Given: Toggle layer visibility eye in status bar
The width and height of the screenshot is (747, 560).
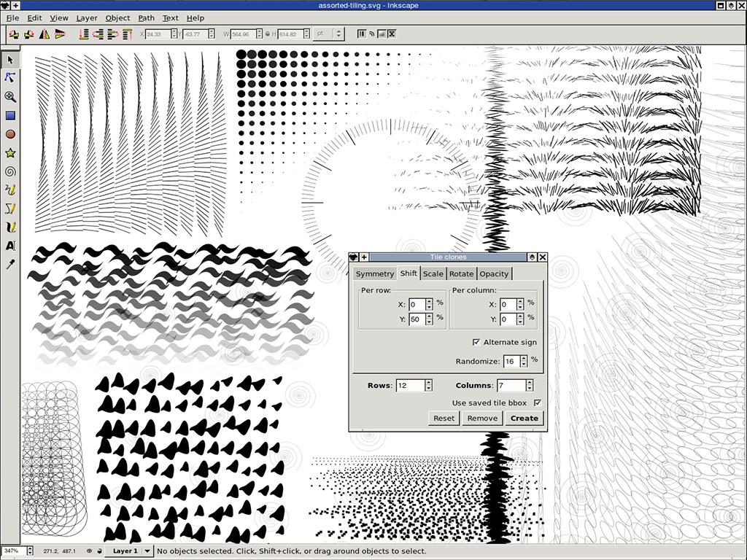Looking at the screenshot, I should click(89, 551).
